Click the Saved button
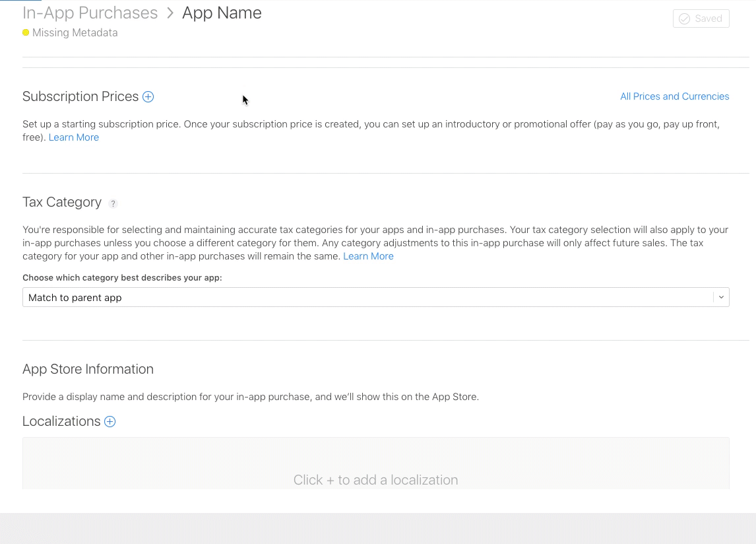756x544 pixels. click(701, 19)
